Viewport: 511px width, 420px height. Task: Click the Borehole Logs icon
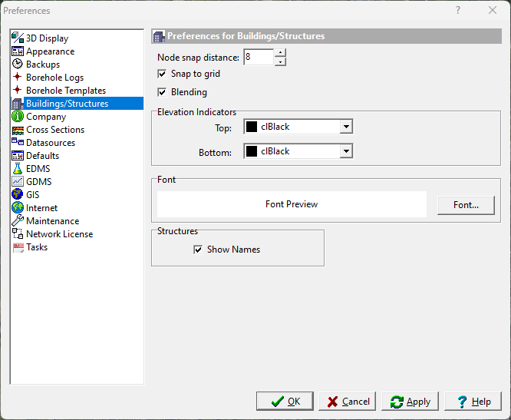click(18, 78)
